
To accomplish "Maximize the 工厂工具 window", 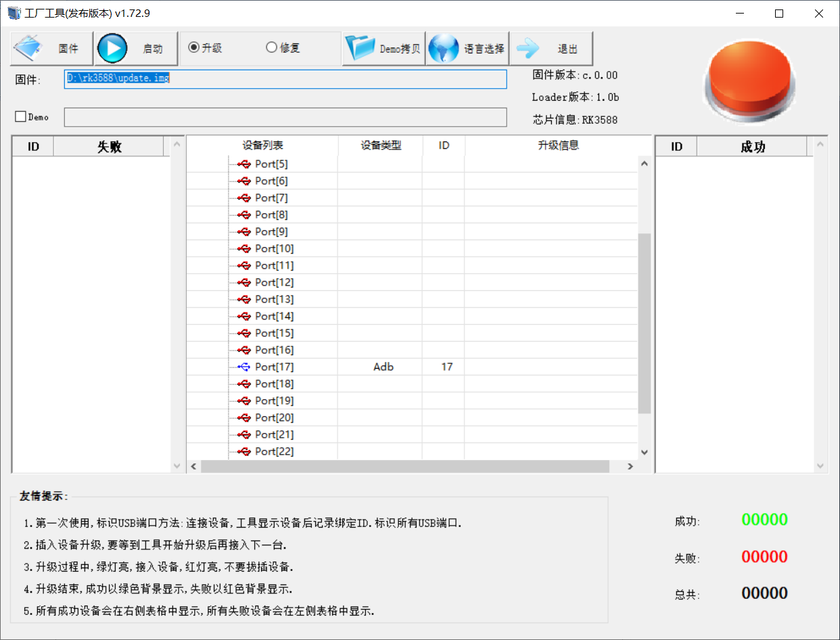I will (779, 13).
